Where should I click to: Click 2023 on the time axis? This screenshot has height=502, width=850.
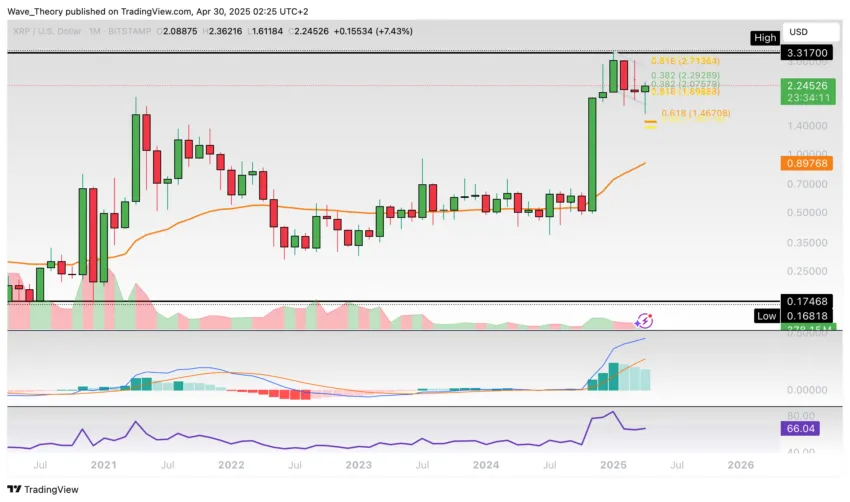[358, 465]
